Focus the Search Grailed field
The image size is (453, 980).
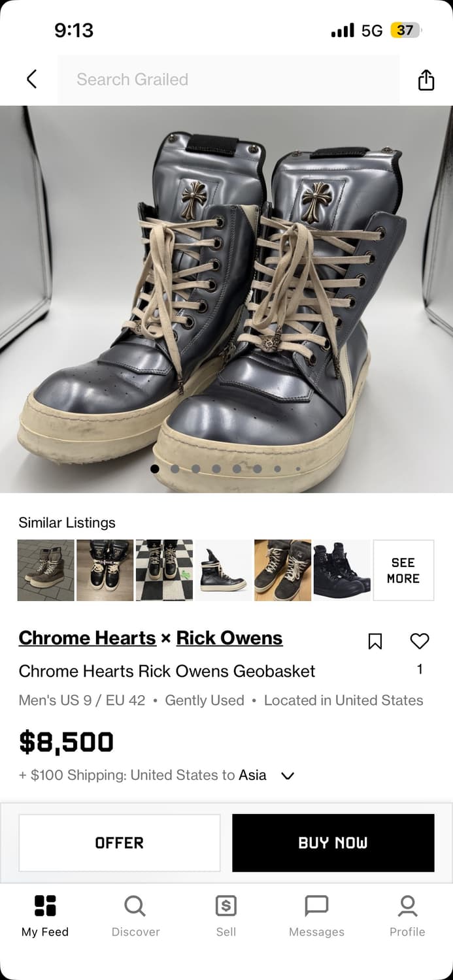pyautogui.click(x=229, y=80)
